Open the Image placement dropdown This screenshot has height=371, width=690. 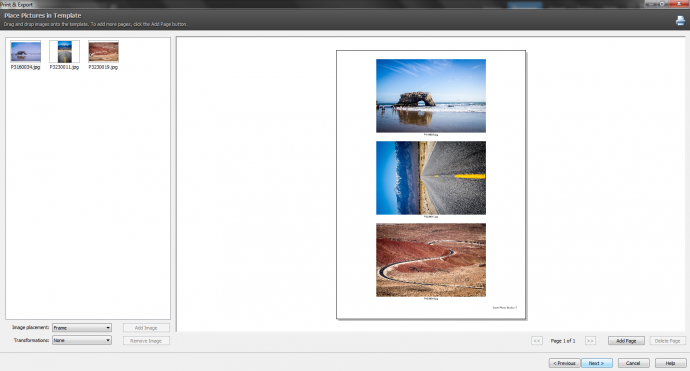click(x=82, y=328)
